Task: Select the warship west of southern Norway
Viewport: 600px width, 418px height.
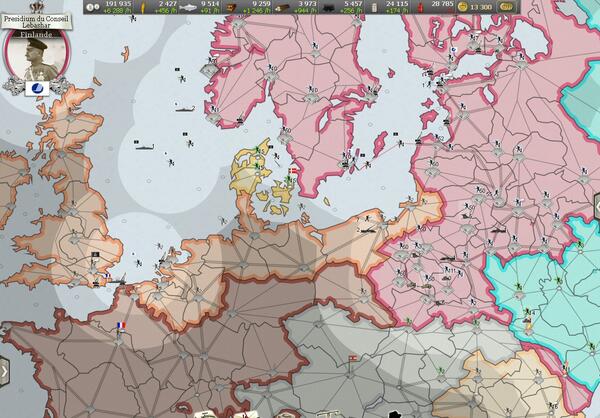Action: (185, 110)
